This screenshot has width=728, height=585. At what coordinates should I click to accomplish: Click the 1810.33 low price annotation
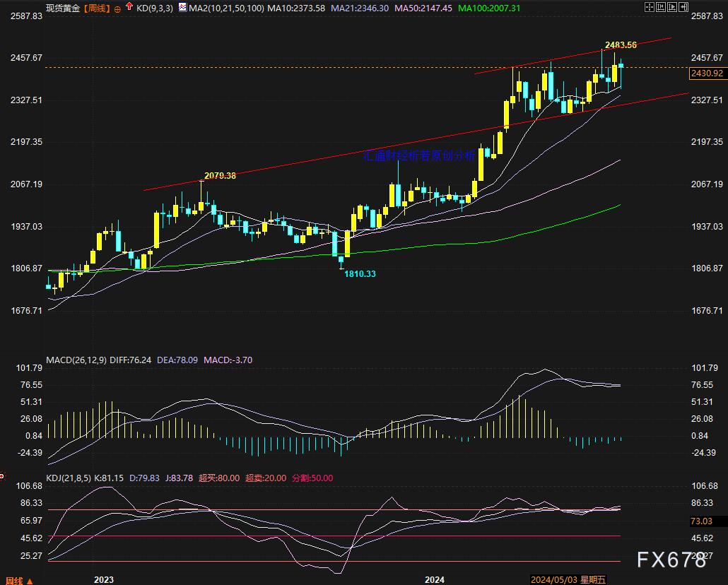(360, 273)
